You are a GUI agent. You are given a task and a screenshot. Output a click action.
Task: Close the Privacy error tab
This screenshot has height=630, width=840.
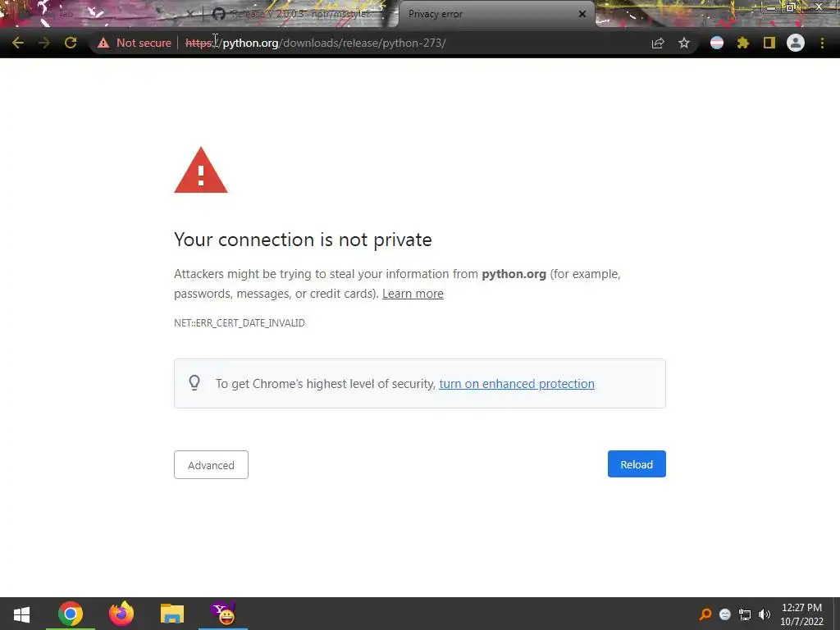click(x=582, y=14)
